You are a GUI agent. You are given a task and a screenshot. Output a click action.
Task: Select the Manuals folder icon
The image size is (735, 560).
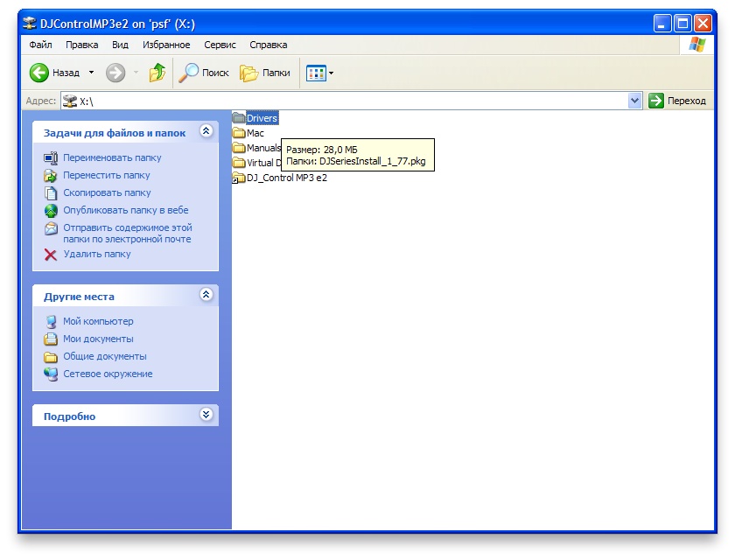click(x=239, y=148)
